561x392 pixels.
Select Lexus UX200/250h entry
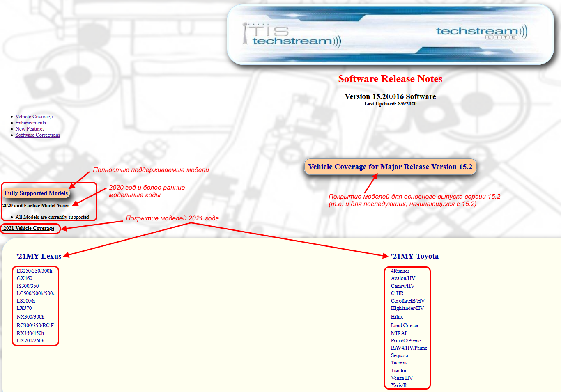[30, 341]
